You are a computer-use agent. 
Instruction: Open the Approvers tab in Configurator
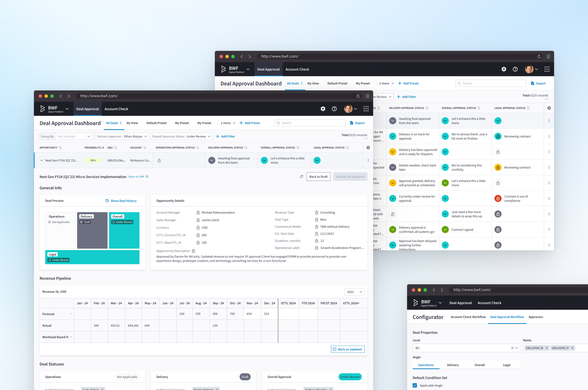(536, 317)
